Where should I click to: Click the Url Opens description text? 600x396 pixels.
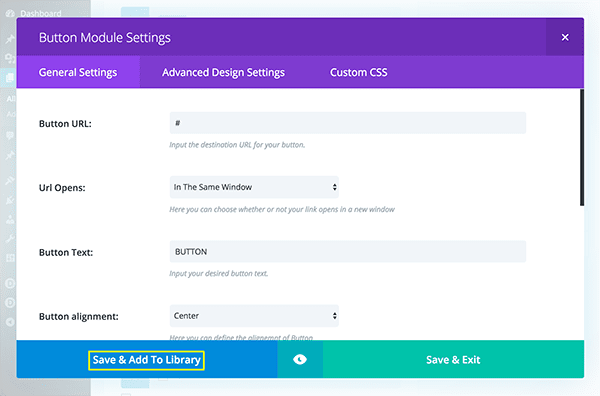282,209
